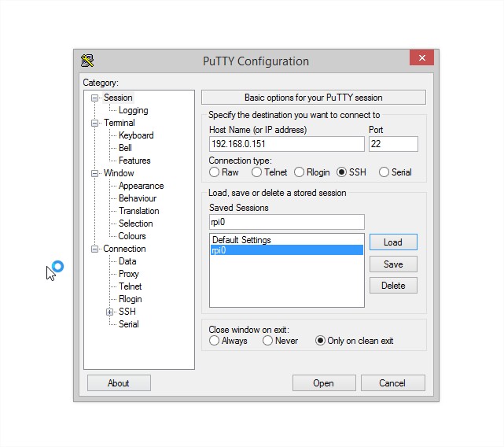Open Data under Connection
The height and width of the screenshot is (447, 504).
click(127, 261)
